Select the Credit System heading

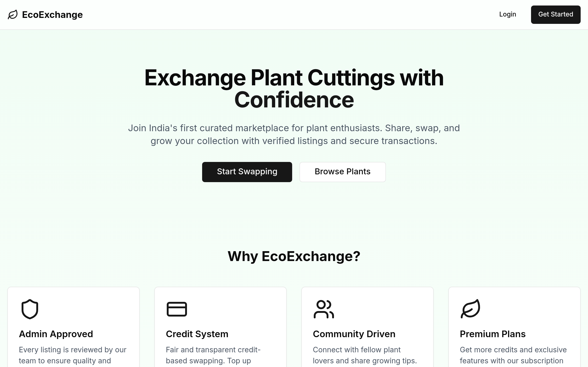pos(197,334)
